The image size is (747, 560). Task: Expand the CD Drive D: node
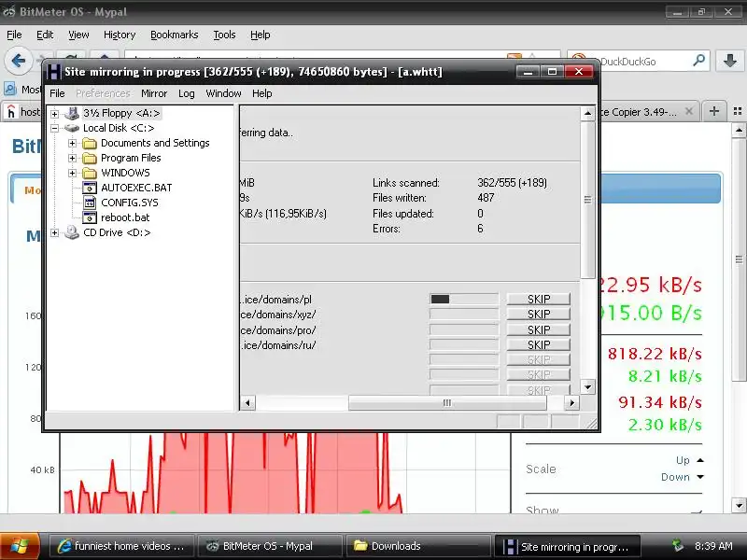[x=55, y=232]
